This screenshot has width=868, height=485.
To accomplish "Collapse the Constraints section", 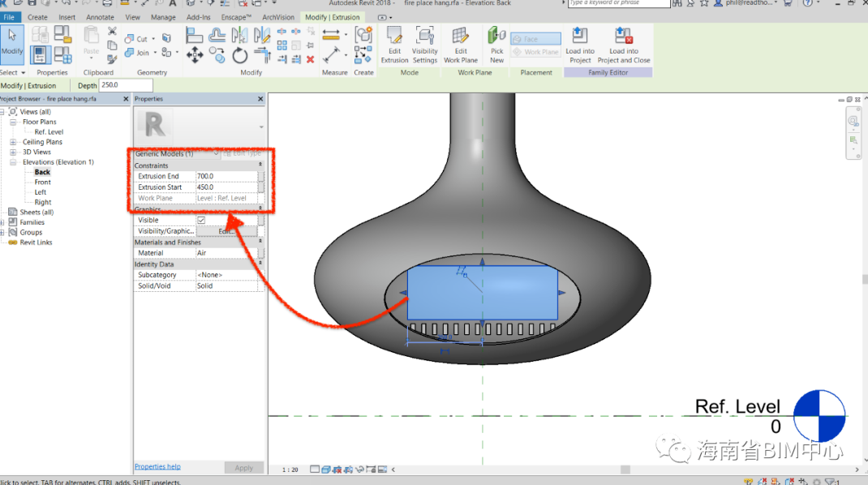I will coord(260,165).
